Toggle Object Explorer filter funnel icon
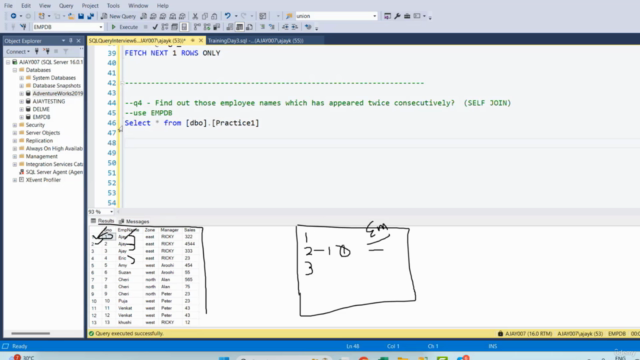Image resolution: width=640 pixels, height=360 pixels. [66, 51]
